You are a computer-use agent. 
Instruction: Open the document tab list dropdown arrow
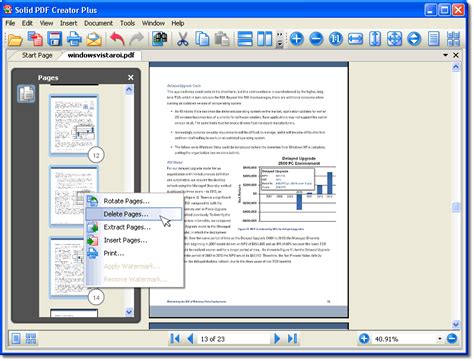click(x=445, y=55)
